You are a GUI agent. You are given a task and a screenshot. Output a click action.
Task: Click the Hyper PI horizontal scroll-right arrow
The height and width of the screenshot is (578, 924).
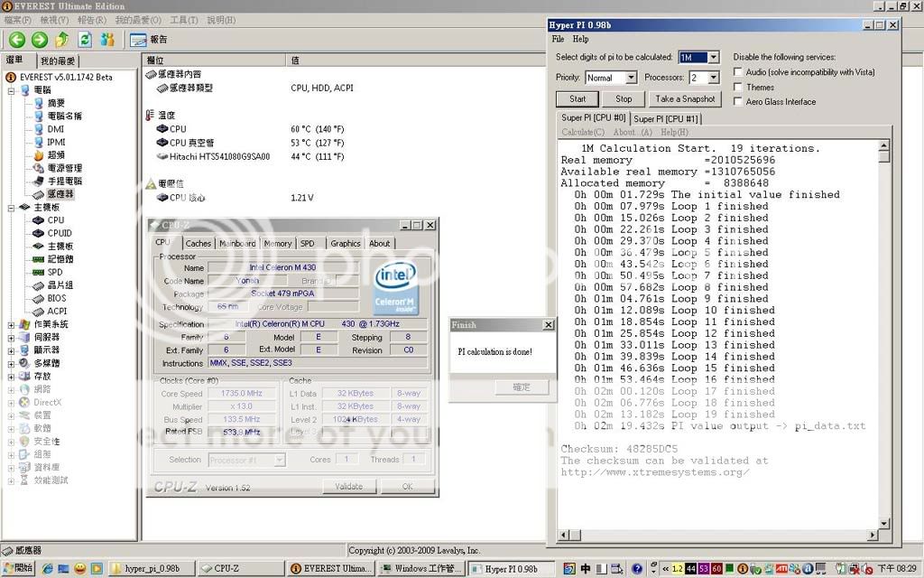click(873, 535)
